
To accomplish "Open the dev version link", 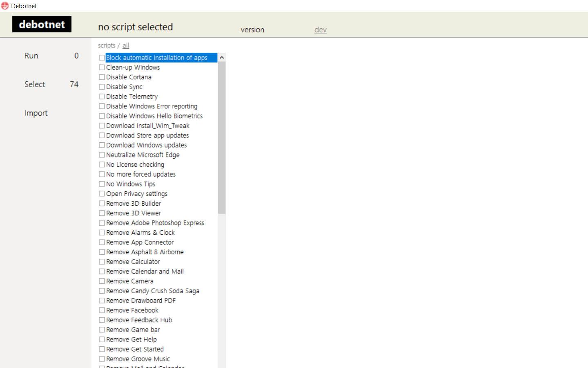I will tap(321, 30).
